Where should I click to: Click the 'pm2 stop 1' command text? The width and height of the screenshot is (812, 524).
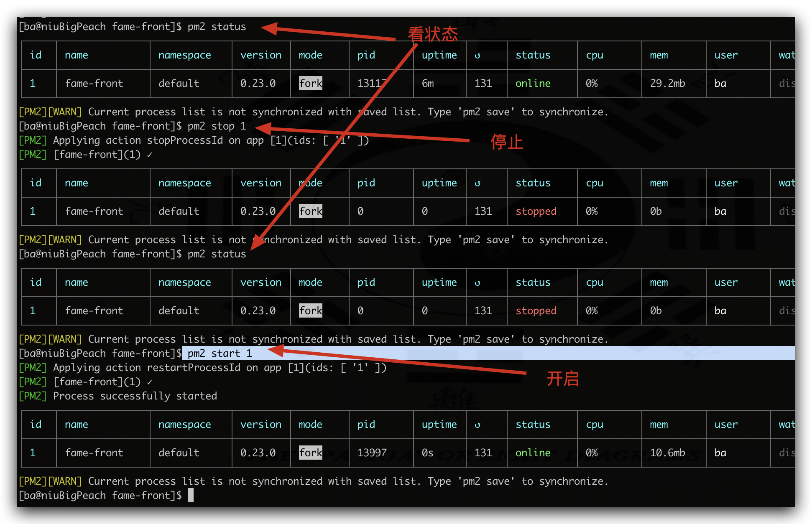(217, 126)
